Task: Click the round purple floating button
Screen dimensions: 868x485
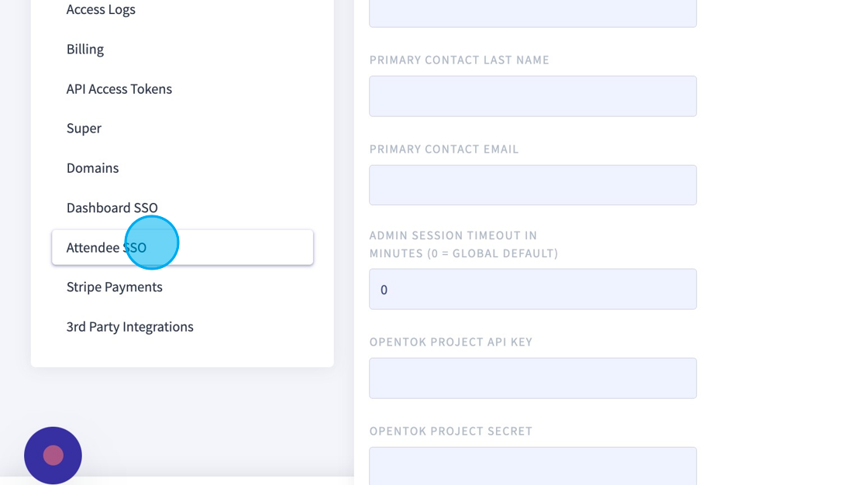Action: (53, 456)
